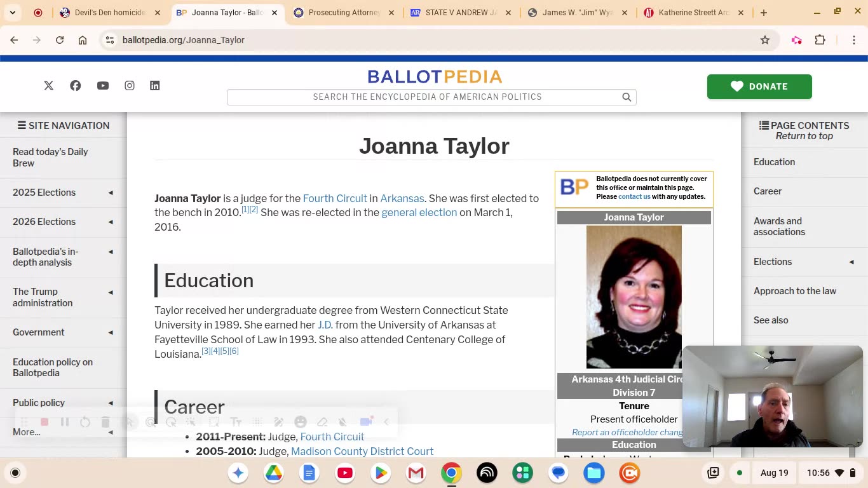
Task: Open Ballotpedia's LinkedIn icon
Action: point(155,86)
